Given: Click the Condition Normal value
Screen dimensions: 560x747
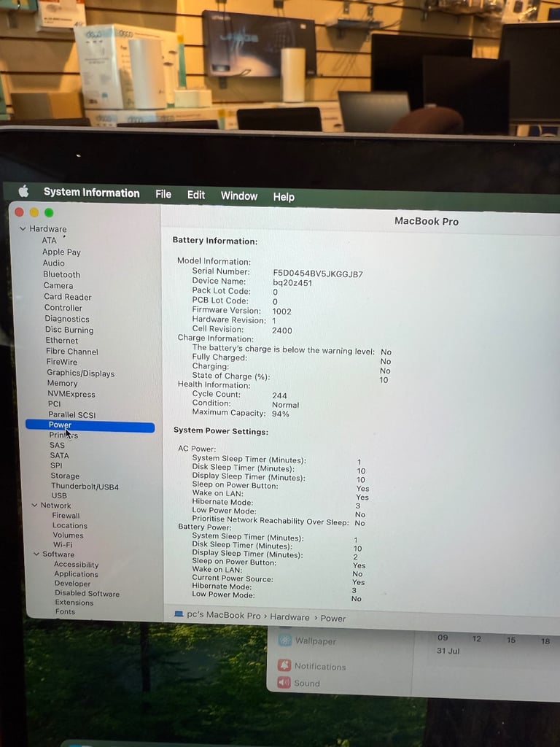Looking at the screenshot, I should coord(285,405).
